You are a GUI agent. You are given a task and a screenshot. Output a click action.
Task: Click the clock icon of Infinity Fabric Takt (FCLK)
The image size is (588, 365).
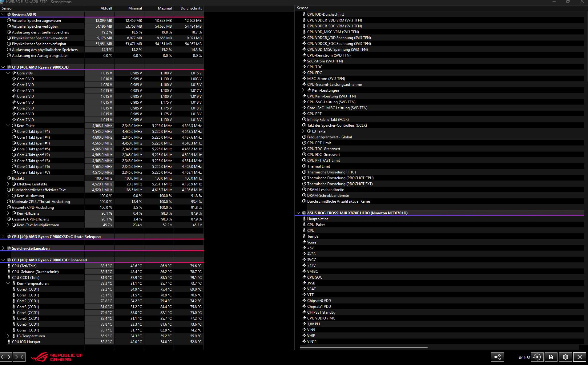(304, 119)
